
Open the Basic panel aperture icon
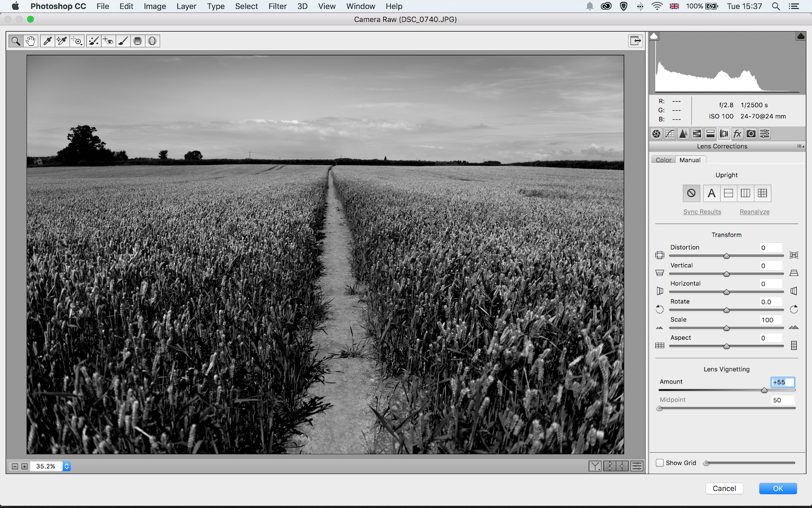(657, 134)
